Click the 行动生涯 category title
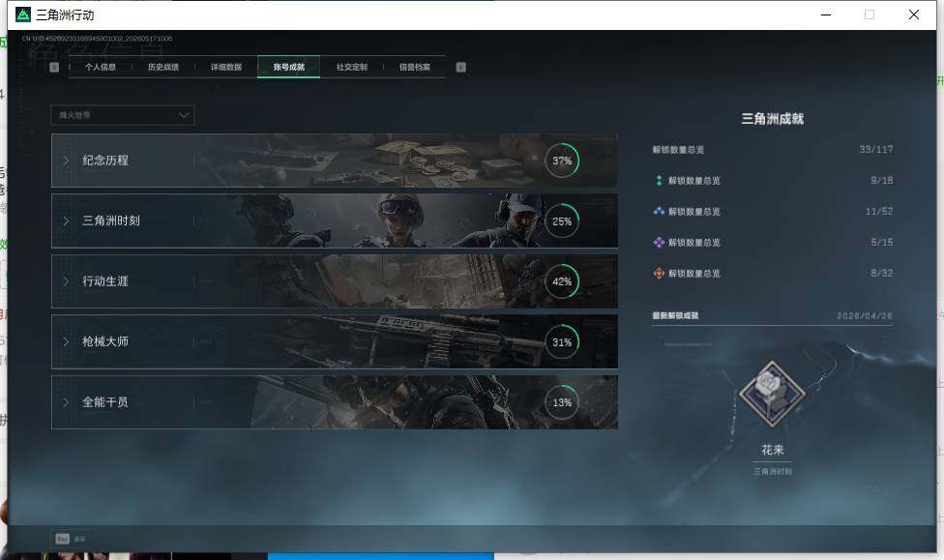The image size is (944, 560). tap(105, 281)
